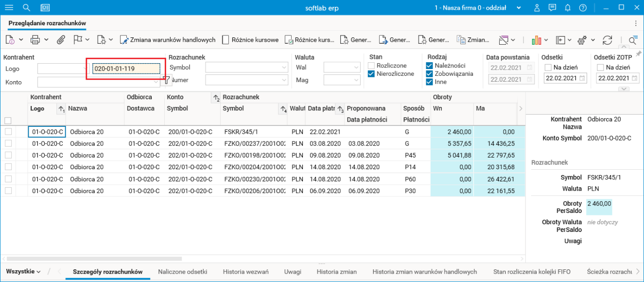
Task: Click Zmiana warunków handlowych button
Action: click(x=168, y=40)
